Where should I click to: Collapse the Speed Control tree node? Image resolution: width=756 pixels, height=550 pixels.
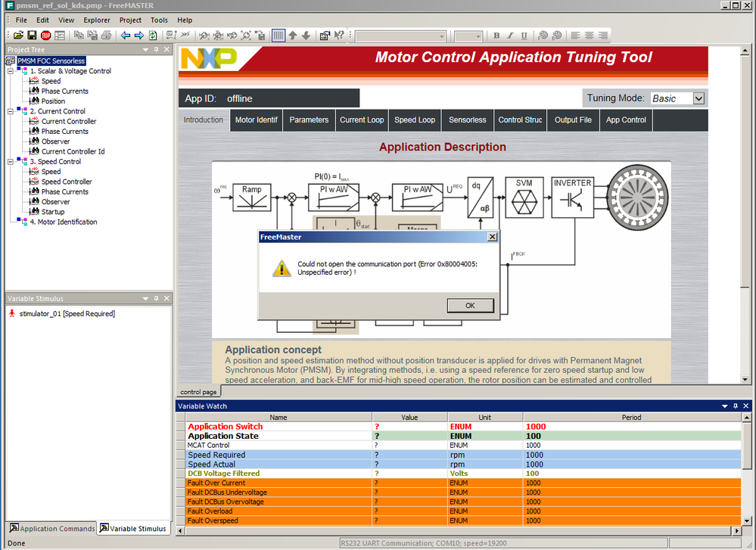(x=10, y=161)
